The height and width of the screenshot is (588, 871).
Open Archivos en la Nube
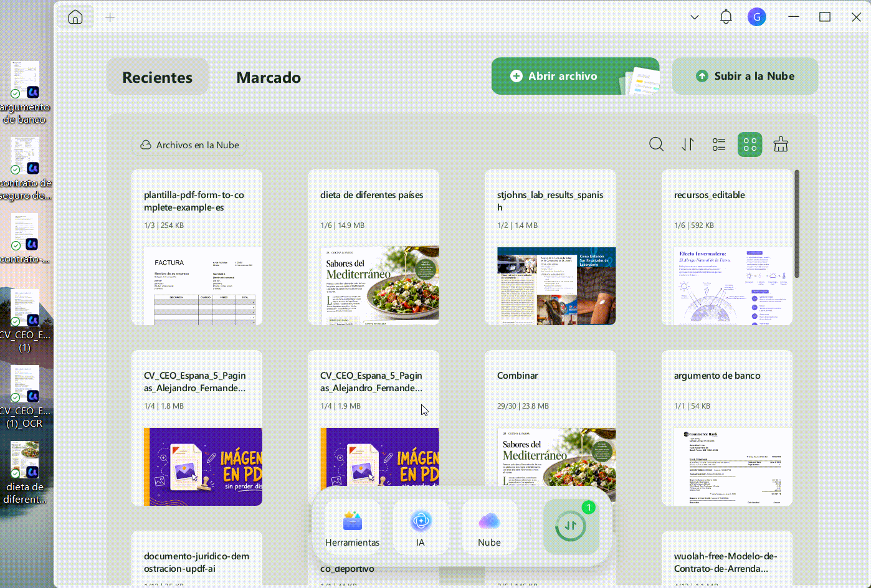pyautogui.click(x=189, y=145)
